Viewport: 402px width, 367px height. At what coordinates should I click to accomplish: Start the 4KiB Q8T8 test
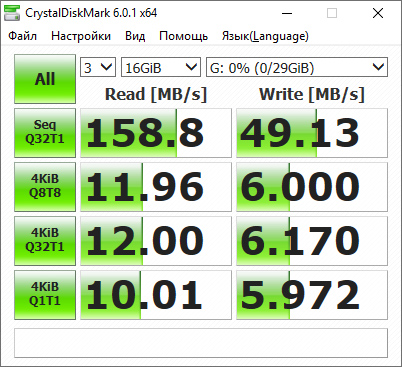[x=45, y=187]
